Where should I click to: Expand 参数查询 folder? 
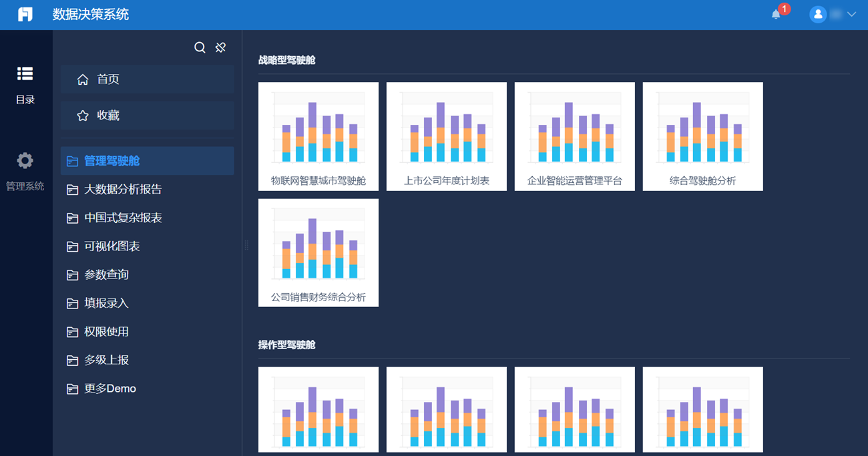pos(147,275)
